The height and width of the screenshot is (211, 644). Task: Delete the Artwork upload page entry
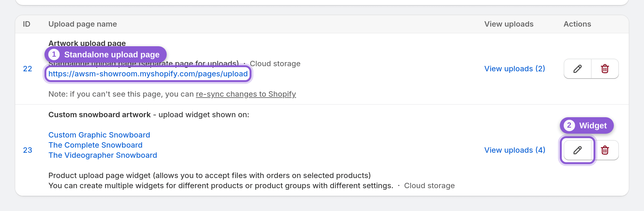(x=605, y=69)
